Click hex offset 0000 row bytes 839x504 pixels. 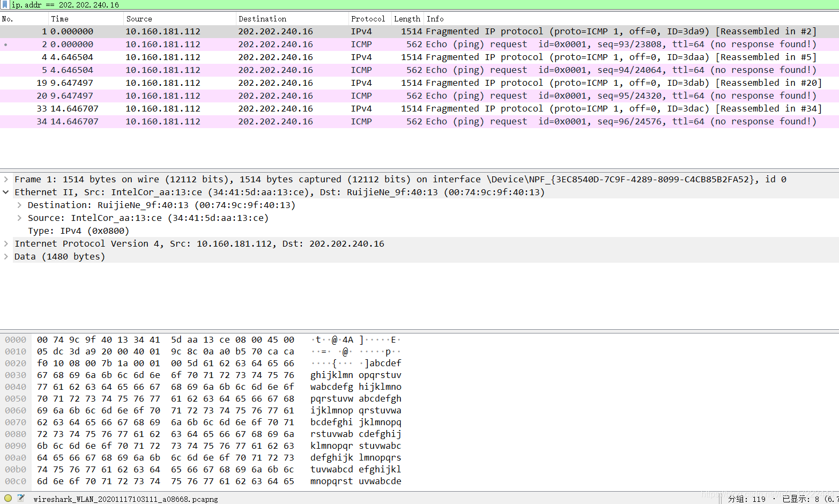(166, 339)
